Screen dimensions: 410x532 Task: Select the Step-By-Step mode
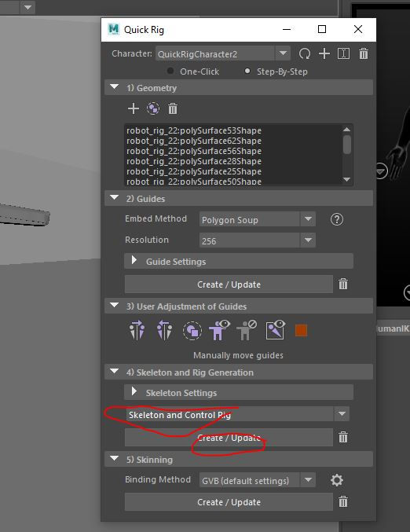[x=276, y=72]
